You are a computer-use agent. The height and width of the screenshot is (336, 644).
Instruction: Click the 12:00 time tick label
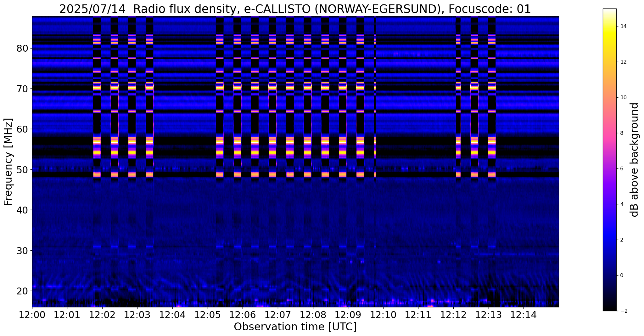click(32, 315)
